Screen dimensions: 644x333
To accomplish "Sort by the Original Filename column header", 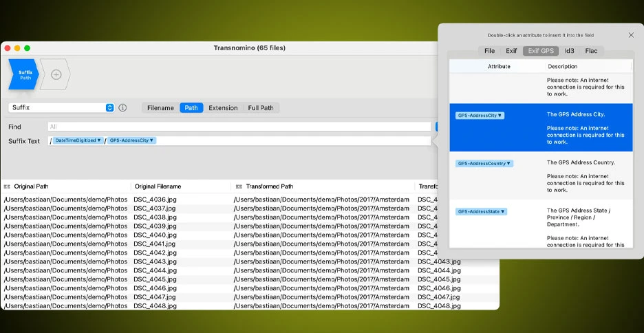I will click(158, 186).
